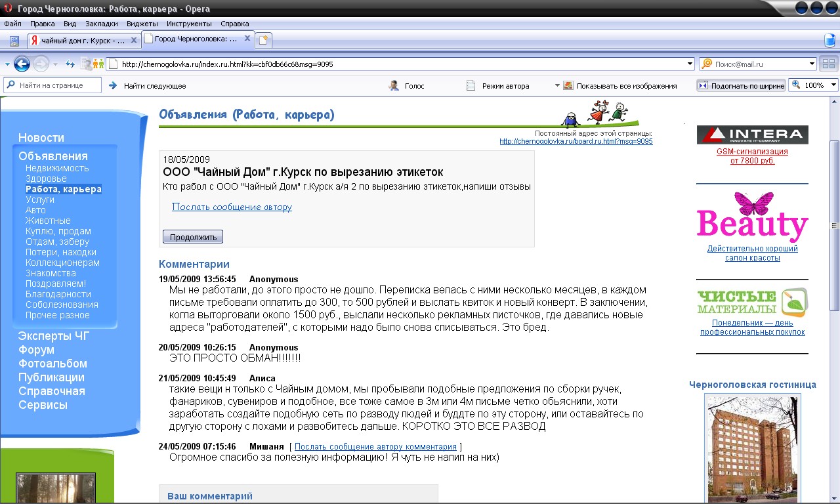Toggle Show all images (Показывать все изображения)

[568, 85]
